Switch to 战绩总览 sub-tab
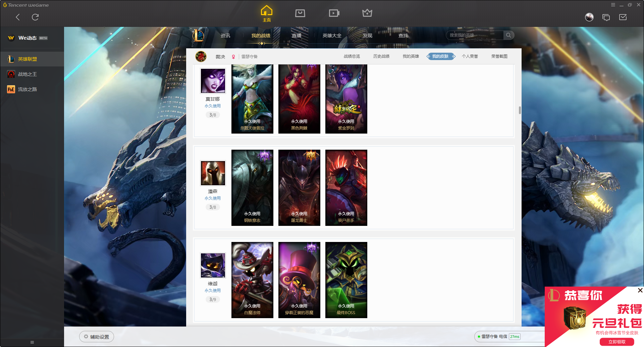644x347 pixels. (x=352, y=56)
